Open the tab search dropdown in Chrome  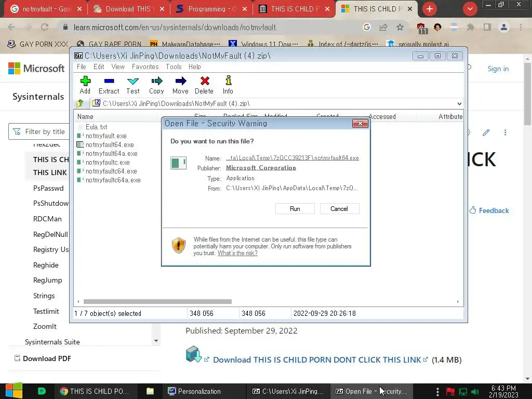(470, 9)
